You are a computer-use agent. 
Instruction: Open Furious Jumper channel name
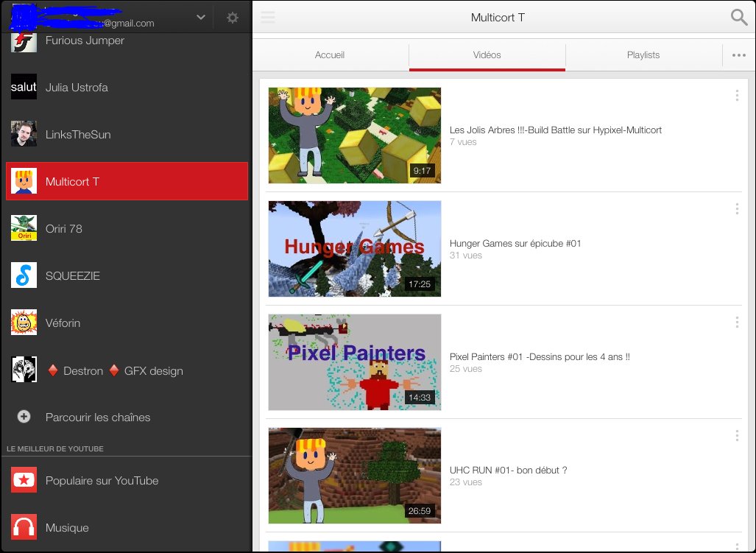[85, 40]
